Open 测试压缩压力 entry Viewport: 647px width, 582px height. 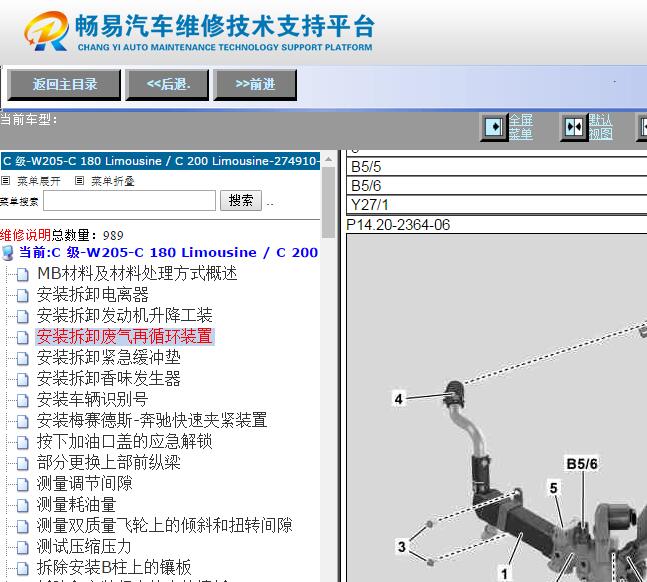pos(84,547)
